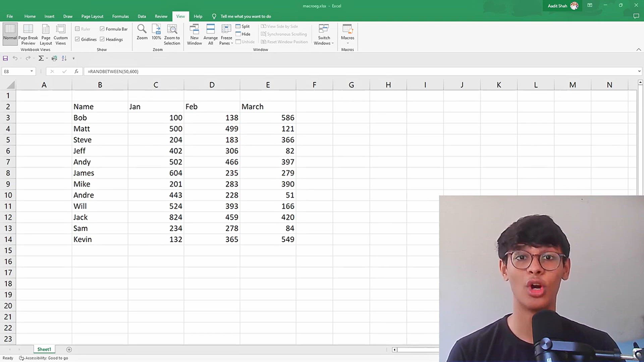Redo the last action
This screenshot has height=362, width=644.
point(28,58)
